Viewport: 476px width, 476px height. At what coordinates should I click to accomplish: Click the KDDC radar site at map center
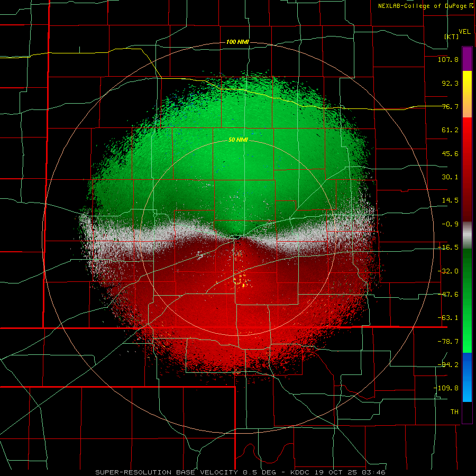tap(236, 236)
